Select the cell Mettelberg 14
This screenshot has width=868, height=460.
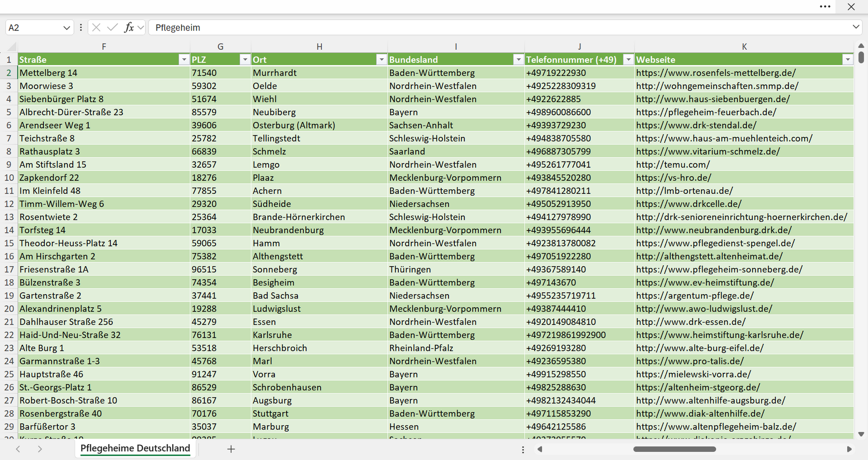(104, 73)
